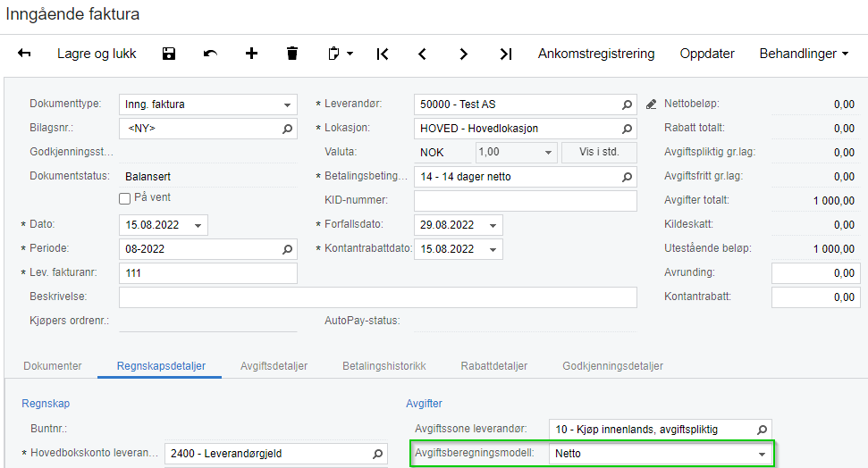The height and width of the screenshot is (468, 868).
Task: Click Lagre og lukk button
Action: [x=97, y=54]
